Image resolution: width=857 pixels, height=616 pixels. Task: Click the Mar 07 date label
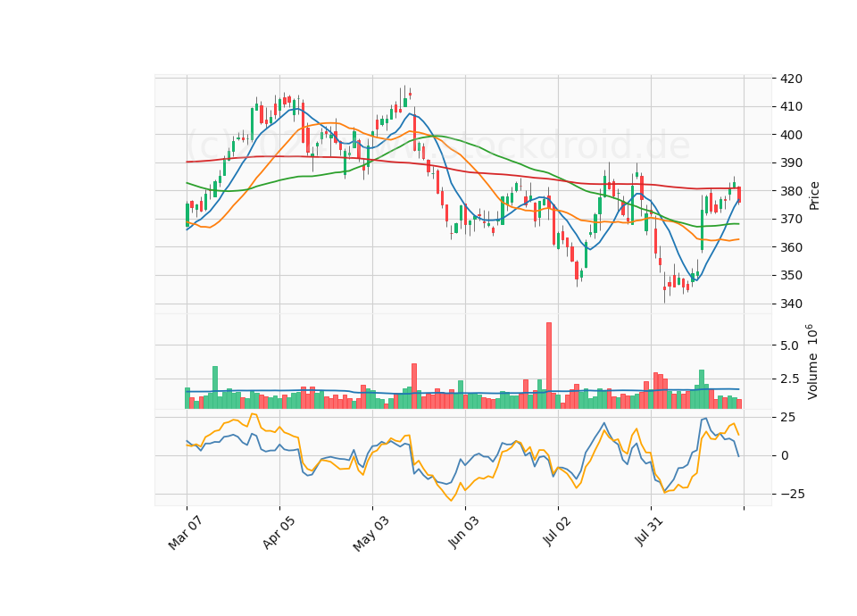pyautogui.click(x=186, y=533)
